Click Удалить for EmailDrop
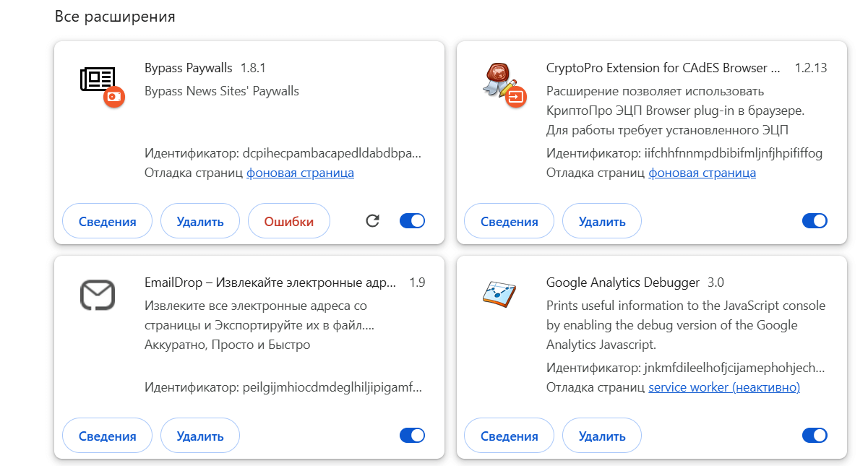868x466 pixels. [200, 436]
